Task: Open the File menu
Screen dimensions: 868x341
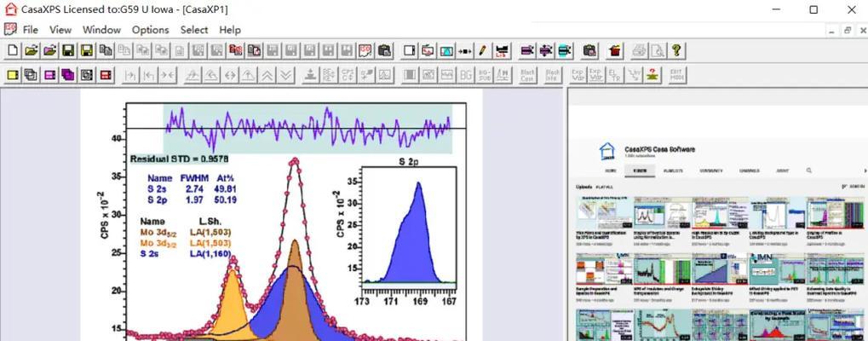Action: (31, 30)
